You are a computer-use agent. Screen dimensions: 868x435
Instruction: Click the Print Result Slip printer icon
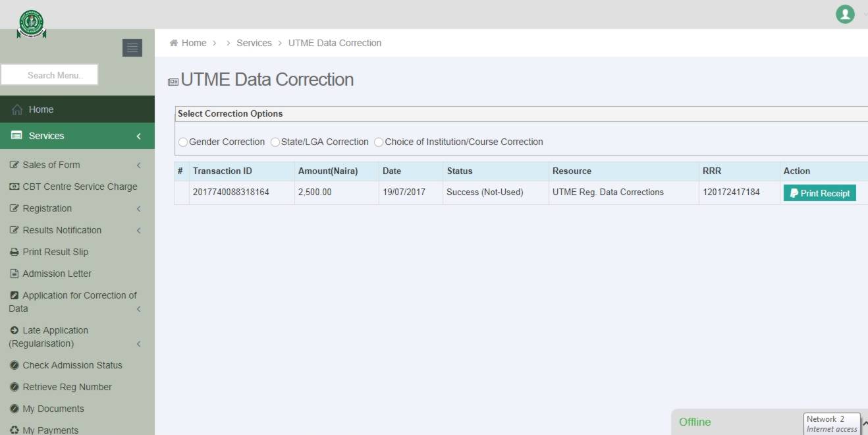tap(14, 252)
